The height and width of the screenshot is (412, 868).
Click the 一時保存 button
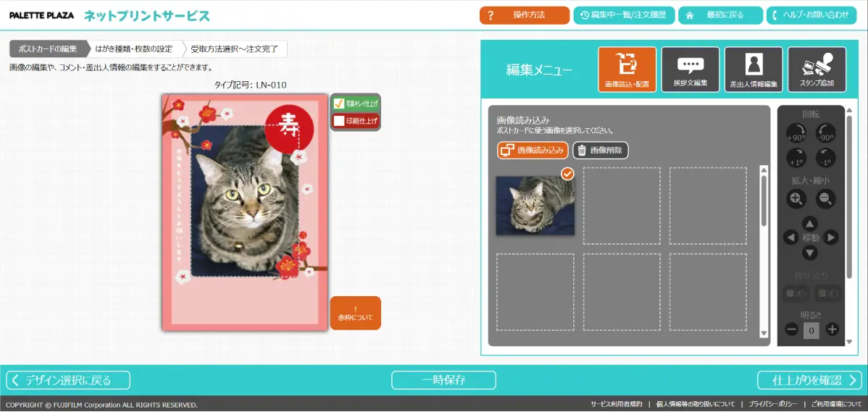point(443,380)
